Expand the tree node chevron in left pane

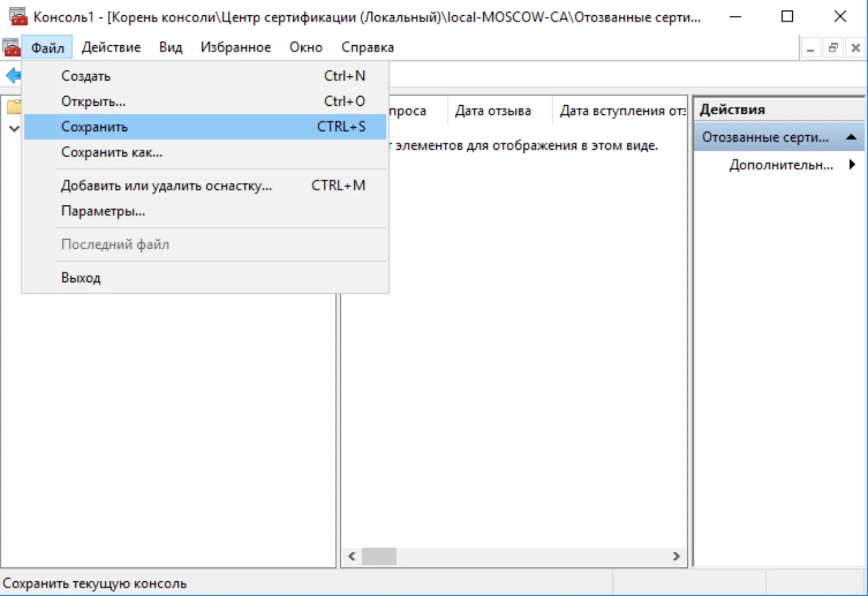(x=14, y=129)
